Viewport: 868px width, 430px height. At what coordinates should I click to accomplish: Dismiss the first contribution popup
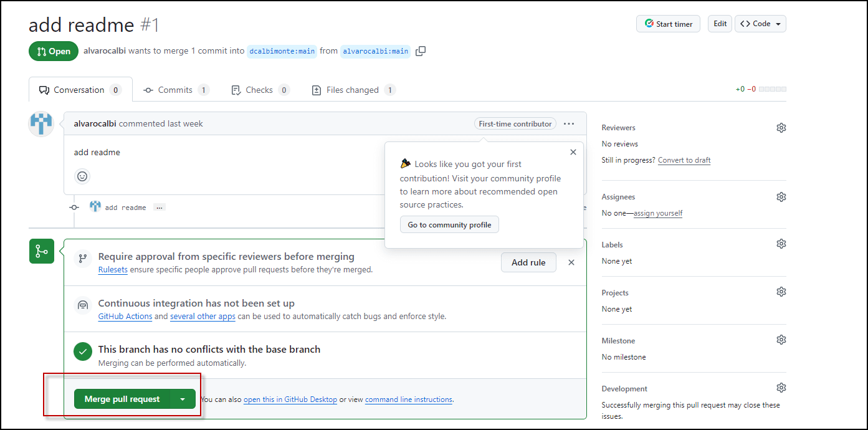point(573,151)
